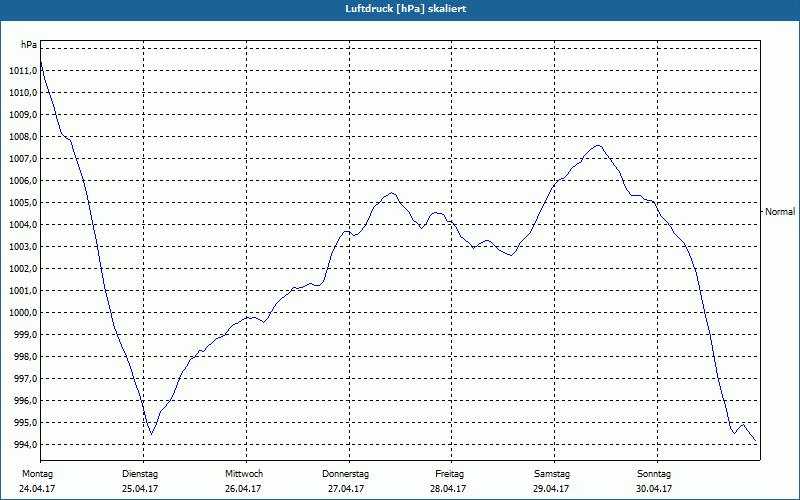Select the 1008,0 axis value
This screenshot has width=800, height=500.
tap(23, 137)
